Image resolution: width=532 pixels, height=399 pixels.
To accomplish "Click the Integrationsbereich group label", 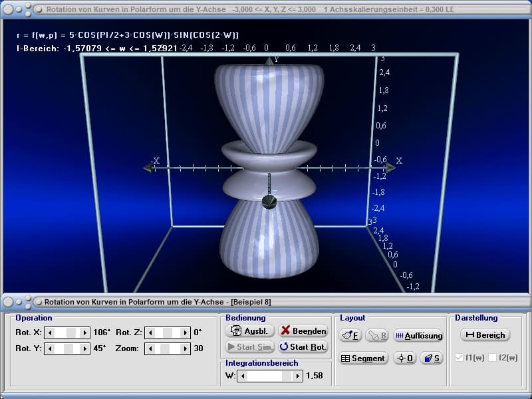I will (262, 363).
